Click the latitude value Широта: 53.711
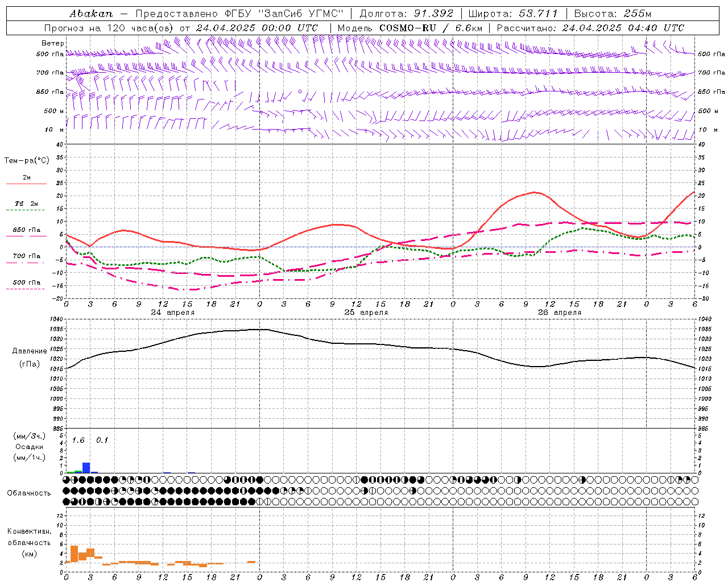Viewport: 728px width, 582px height. [514, 14]
